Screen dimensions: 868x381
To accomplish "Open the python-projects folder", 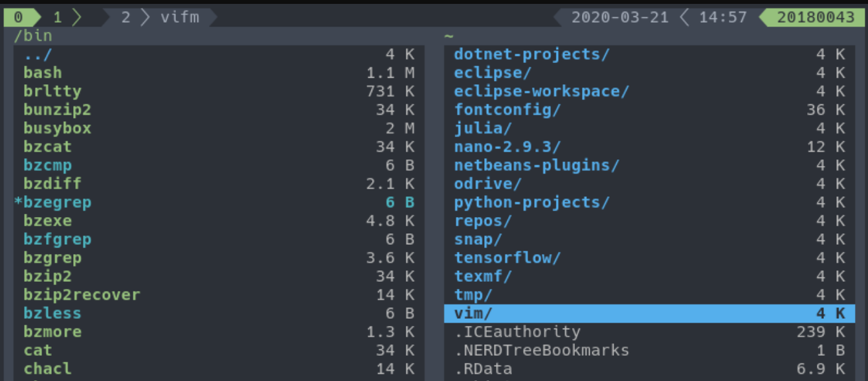I will 531,202.
